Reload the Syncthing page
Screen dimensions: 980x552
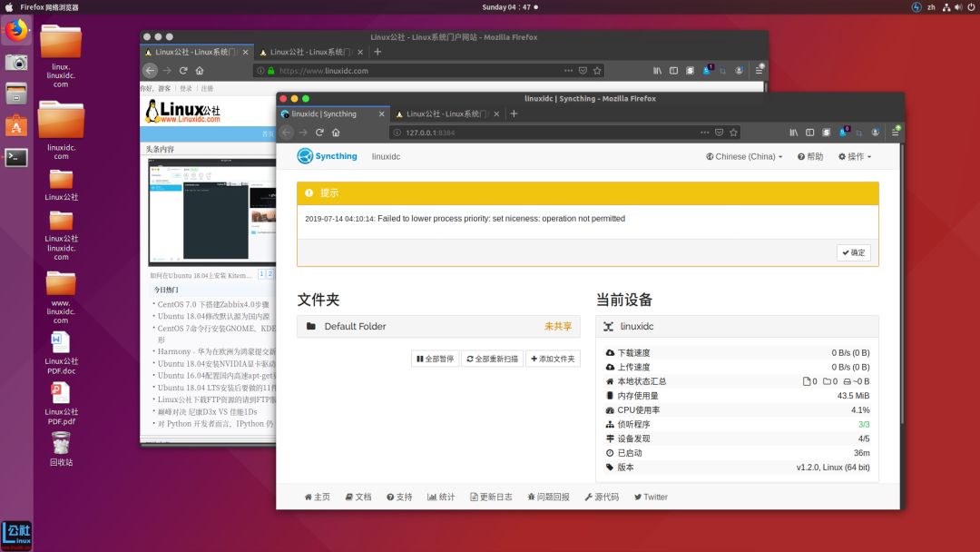319,133
